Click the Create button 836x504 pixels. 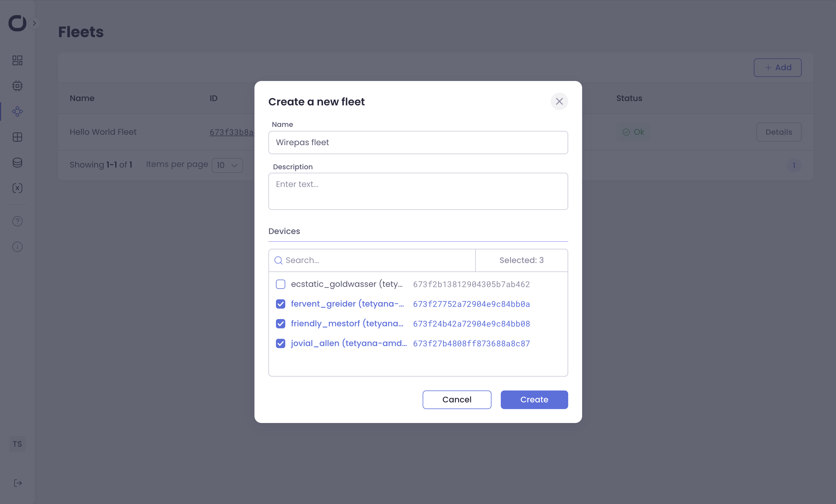(534, 399)
